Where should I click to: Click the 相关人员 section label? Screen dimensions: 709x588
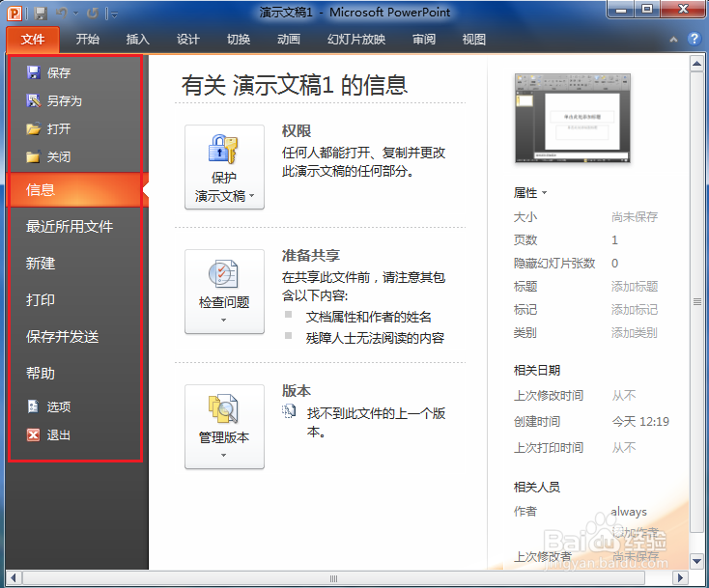(537, 488)
